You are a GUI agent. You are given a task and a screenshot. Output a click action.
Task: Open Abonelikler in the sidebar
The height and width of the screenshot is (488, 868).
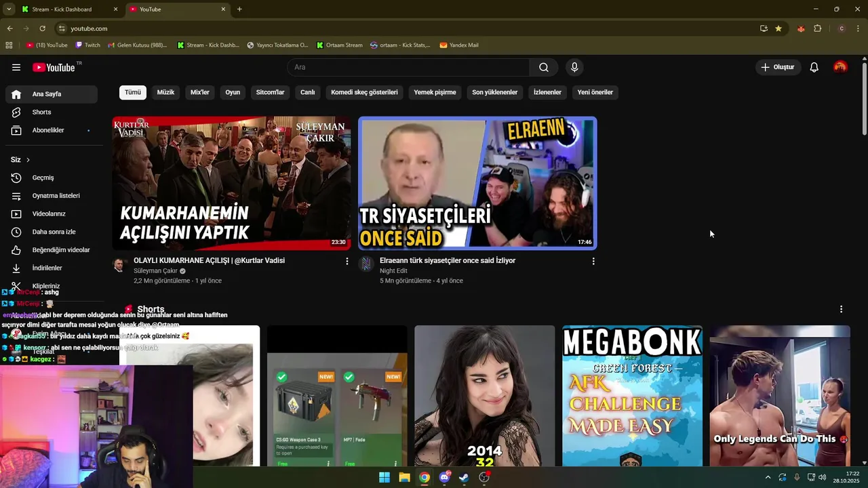(52, 130)
